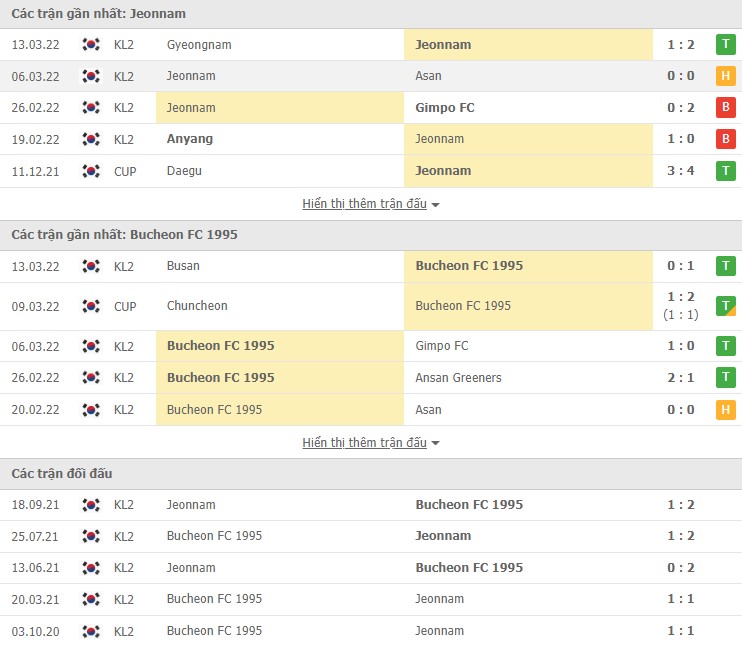Click the 'Các trận gần nhất: Jeonnam' section header
742x646 pixels.
point(99,14)
